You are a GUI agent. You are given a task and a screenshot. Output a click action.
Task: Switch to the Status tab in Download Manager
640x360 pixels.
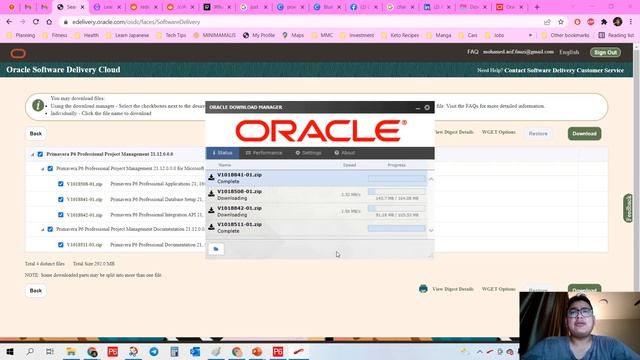(222, 153)
